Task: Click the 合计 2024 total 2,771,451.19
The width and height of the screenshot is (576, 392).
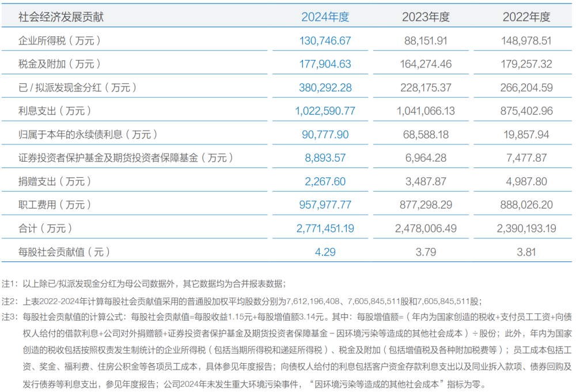Action: 325,229
